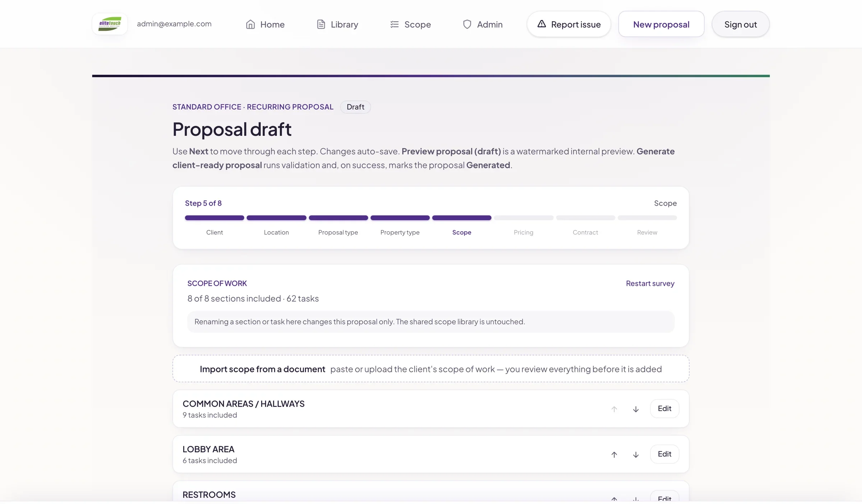Click the admin@example.com account text
The width and height of the screenshot is (862, 504).
(x=174, y=24)
